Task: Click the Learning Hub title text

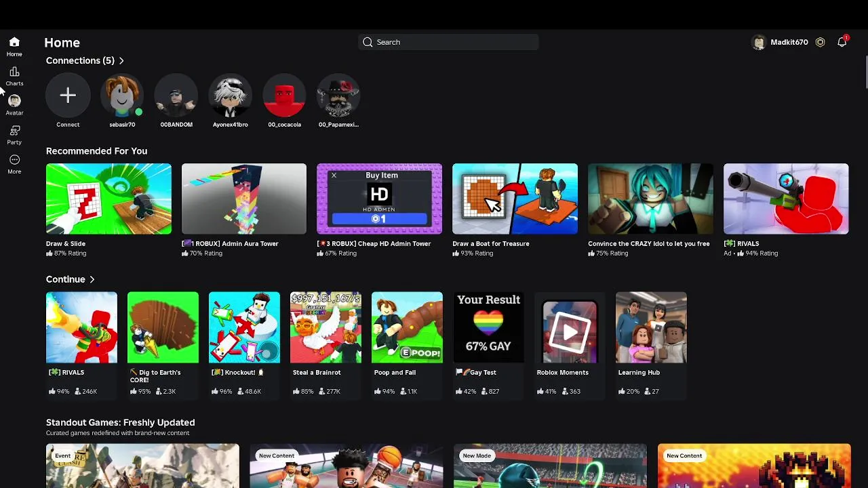Action: (x=639, y=372)
